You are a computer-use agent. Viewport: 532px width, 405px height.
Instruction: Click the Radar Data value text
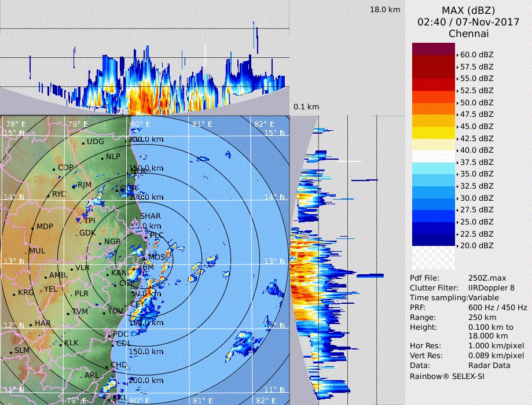[489, 366]
